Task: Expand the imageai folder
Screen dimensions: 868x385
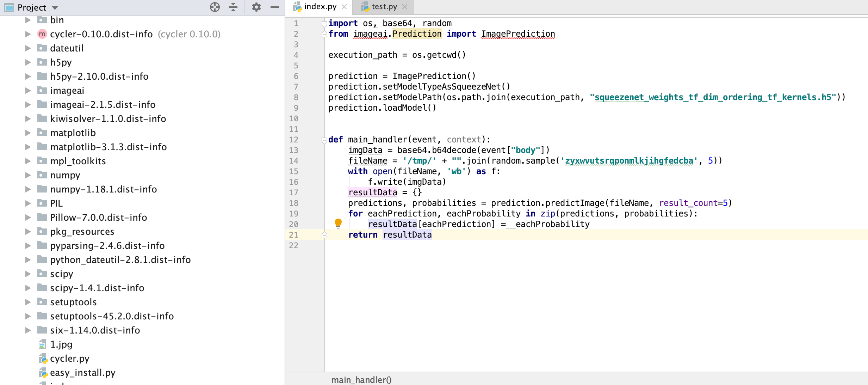Action: click(28, 91)
